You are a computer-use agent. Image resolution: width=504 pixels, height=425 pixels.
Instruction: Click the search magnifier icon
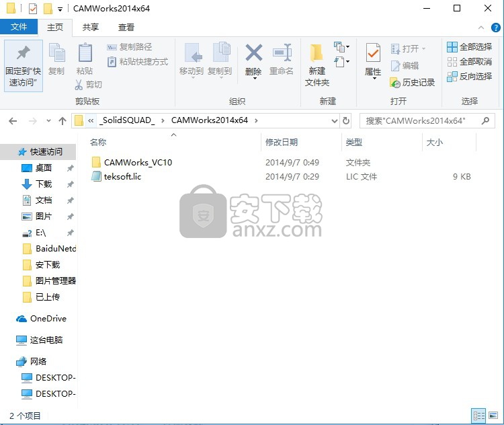point(485,121)
